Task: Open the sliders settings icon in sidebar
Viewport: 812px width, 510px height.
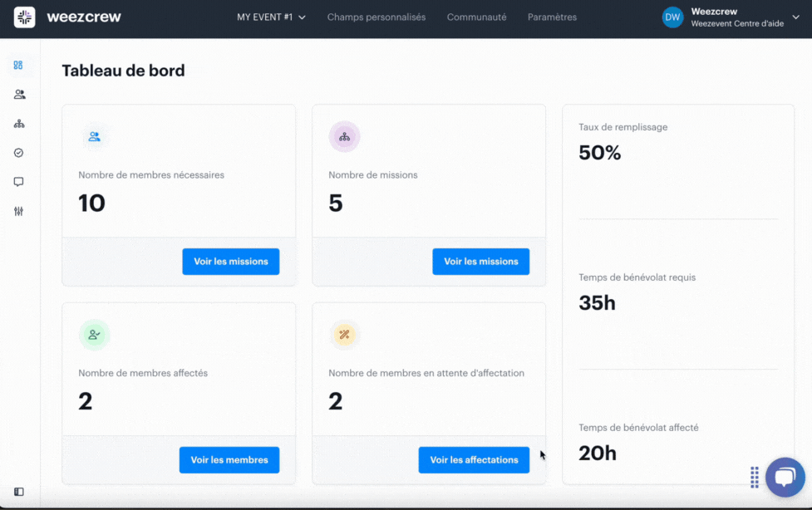Action: point(18,211)
